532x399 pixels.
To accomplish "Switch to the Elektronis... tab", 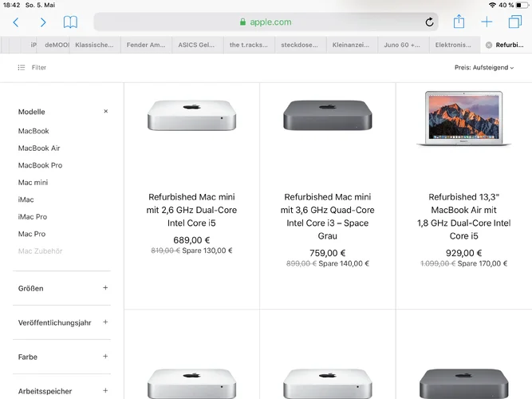I will (453, 45).
